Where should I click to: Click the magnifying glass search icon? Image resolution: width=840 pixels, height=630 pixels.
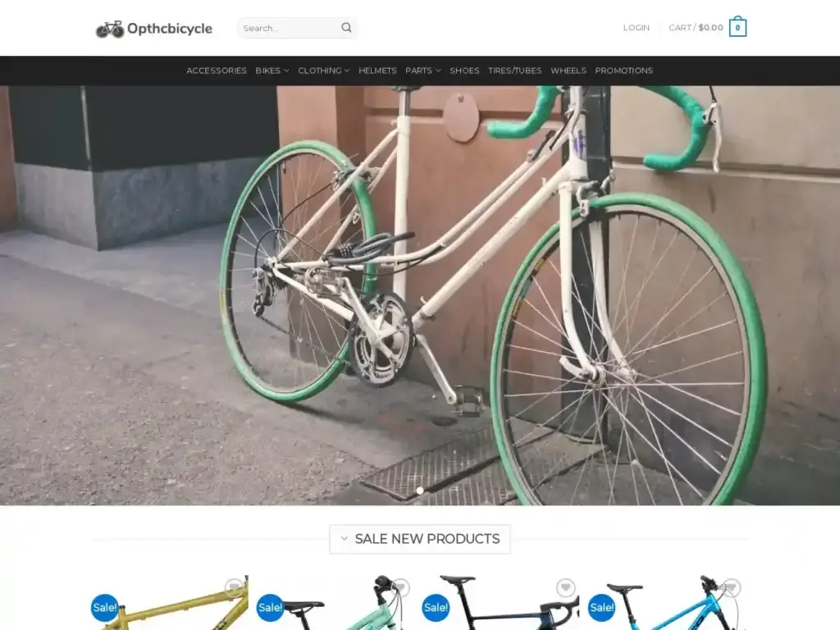tap(346, 28)
